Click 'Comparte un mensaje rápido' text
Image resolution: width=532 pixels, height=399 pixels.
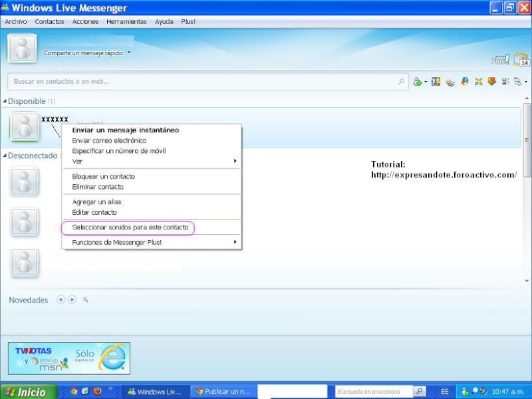(83, 53)
